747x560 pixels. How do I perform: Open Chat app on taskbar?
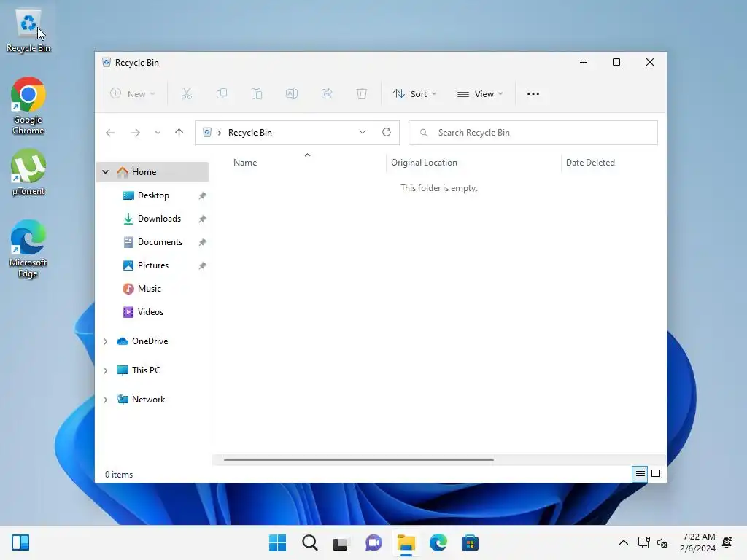click(373, 542)
